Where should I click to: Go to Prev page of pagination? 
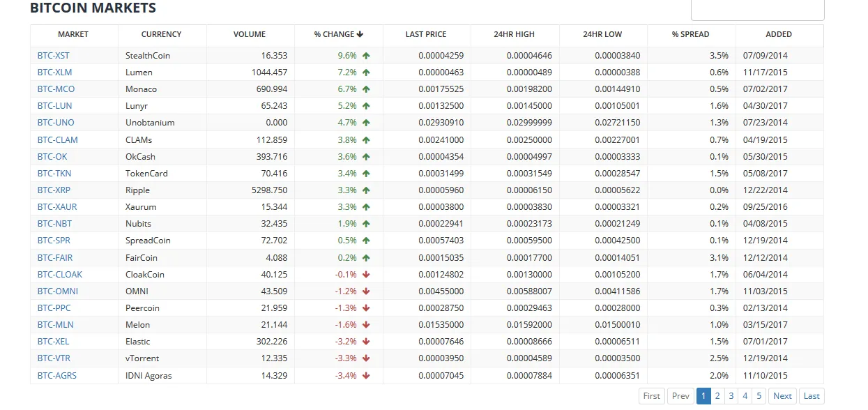click(x=680, y=396)
